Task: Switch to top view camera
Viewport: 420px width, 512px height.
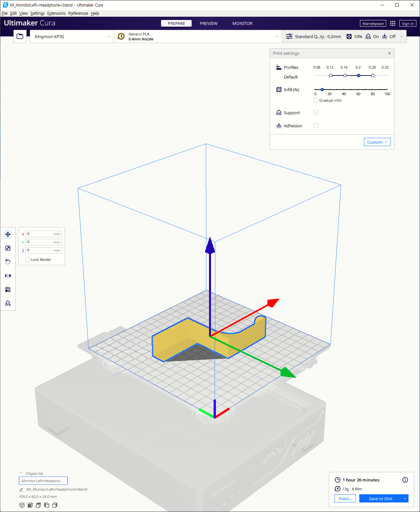Action: (x=38, y=505)
